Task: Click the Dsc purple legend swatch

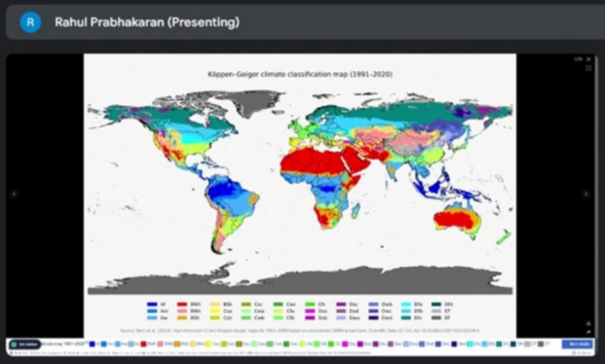Action: [341, 303]
